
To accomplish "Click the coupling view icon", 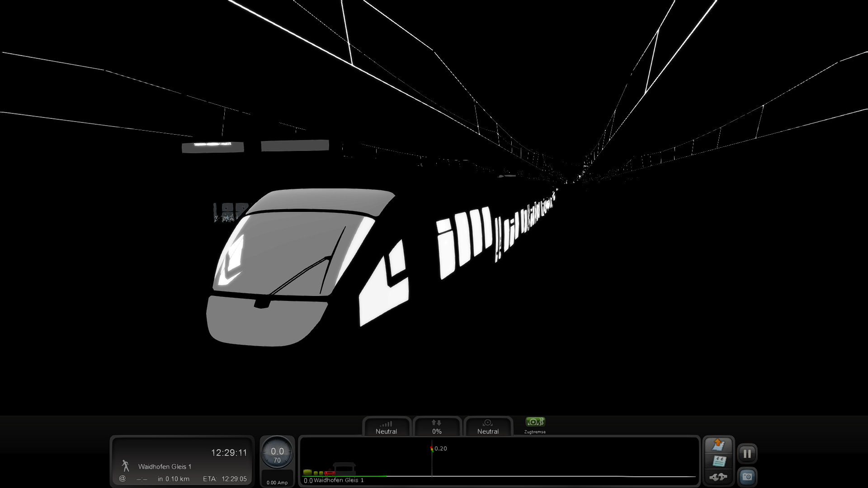I will [x=718, y=477].
